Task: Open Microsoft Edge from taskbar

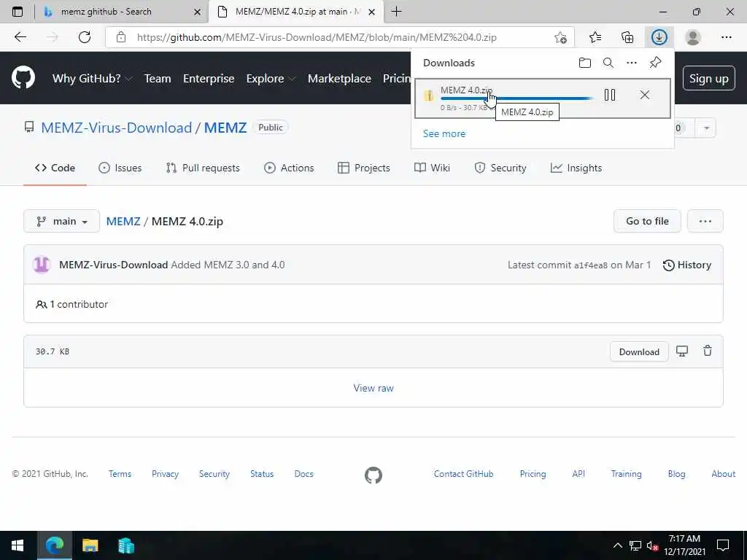Action: point(54,545)
